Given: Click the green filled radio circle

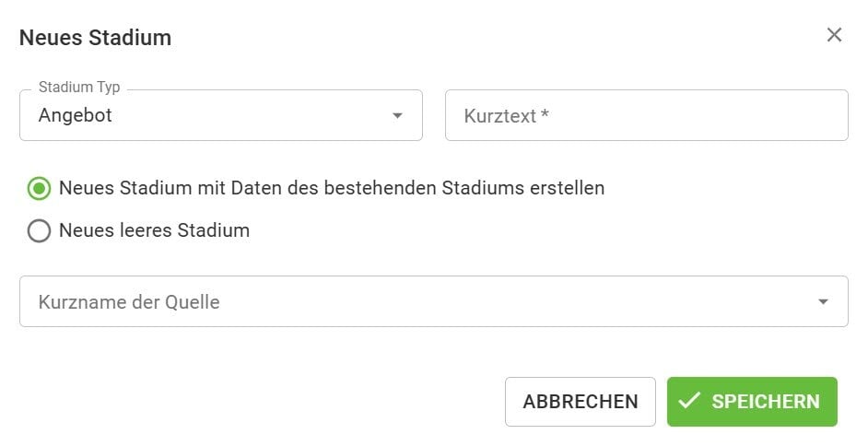Looking at the screenshot, I should [39, 188].
